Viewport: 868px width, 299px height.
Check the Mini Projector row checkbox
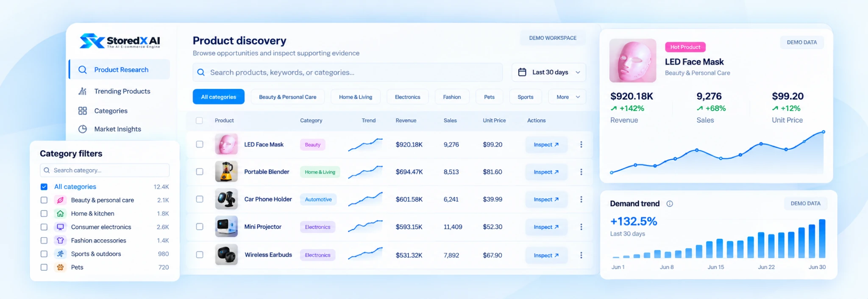(x=200, y=227)
